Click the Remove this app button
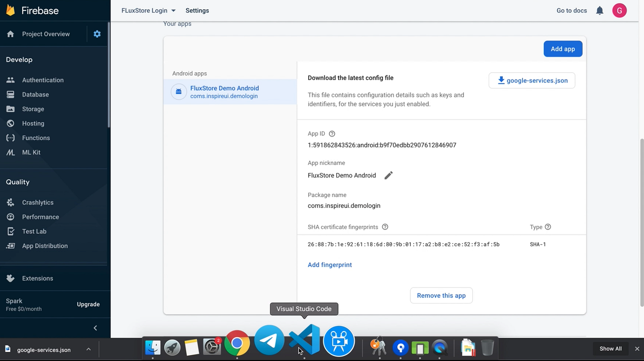 pos(441,296)
